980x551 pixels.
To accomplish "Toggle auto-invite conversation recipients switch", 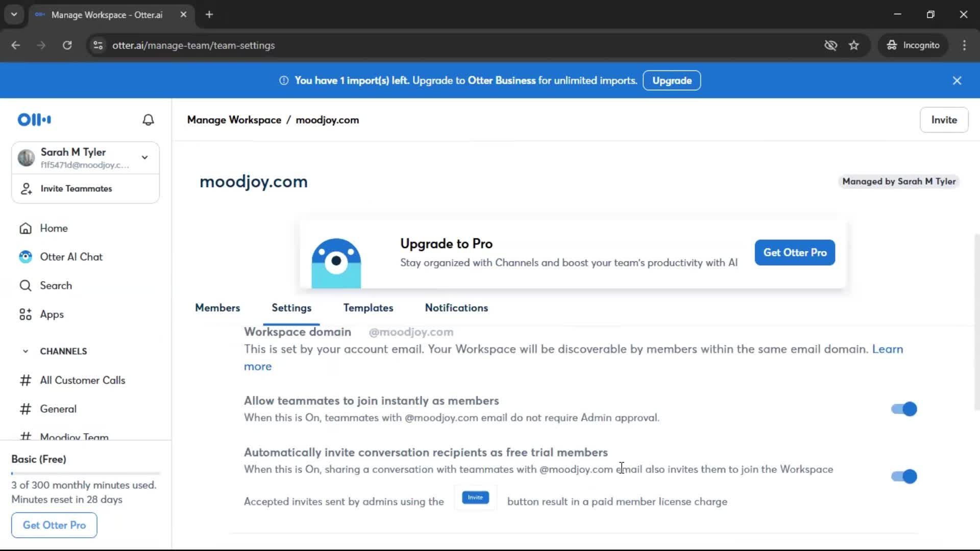I will tap(904, 477).
